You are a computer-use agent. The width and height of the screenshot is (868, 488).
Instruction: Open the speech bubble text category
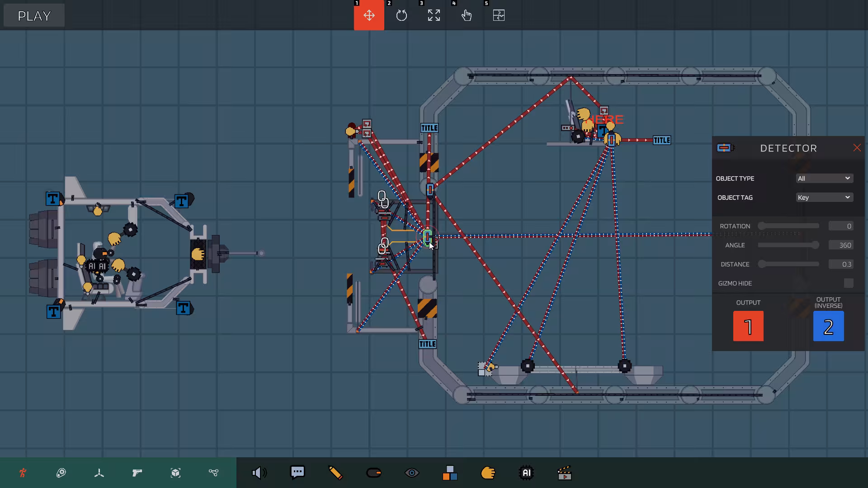pos(297,473)
